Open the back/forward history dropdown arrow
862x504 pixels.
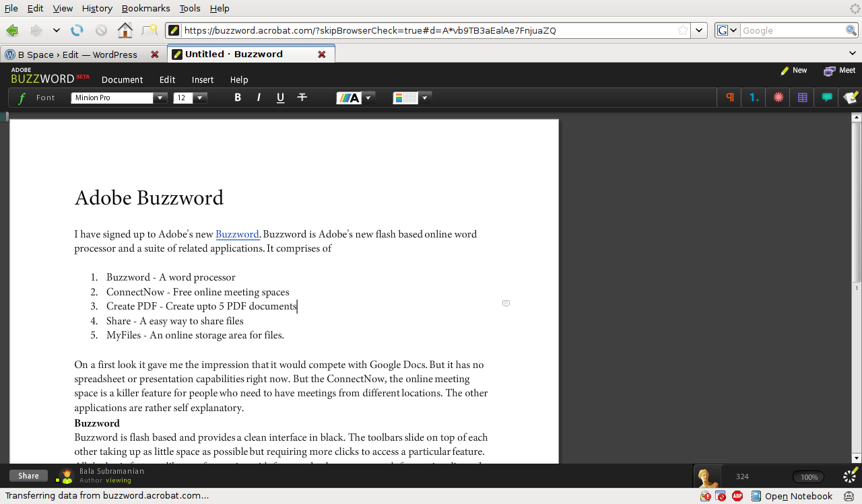[x=56, y=30]
